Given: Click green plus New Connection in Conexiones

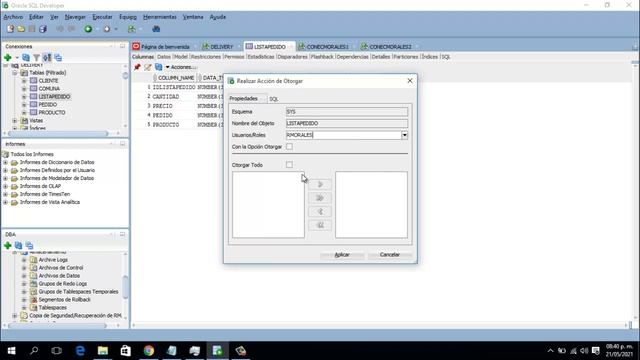Looking at the screenshot, I should tap(7, 58).
